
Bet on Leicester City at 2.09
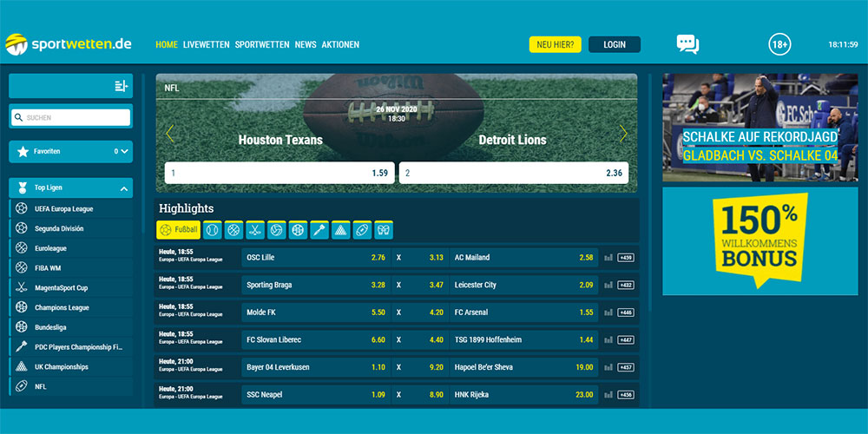pyautogui.click(x=523, y=285)
